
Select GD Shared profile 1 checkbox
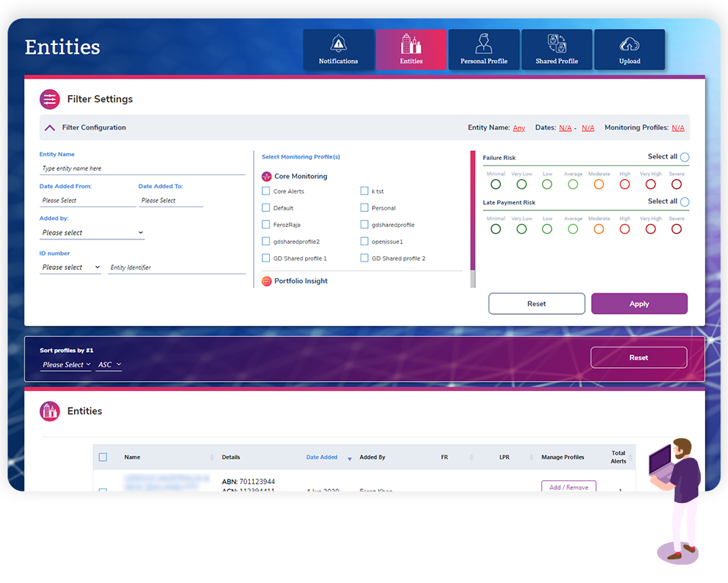pos(266,258)
